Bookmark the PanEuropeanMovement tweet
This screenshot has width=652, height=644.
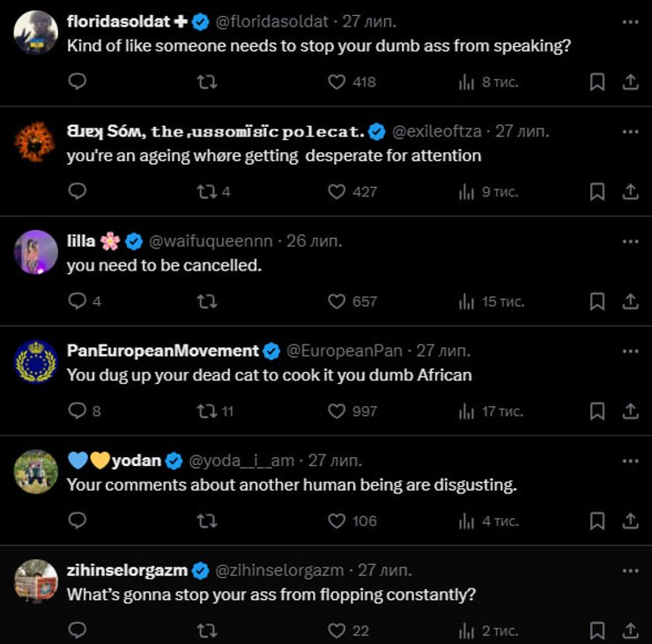tap(596, 411)
